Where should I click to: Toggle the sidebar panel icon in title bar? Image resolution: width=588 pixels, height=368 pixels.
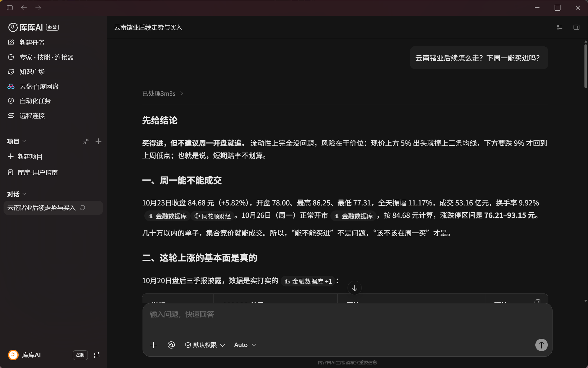(10, 8)
